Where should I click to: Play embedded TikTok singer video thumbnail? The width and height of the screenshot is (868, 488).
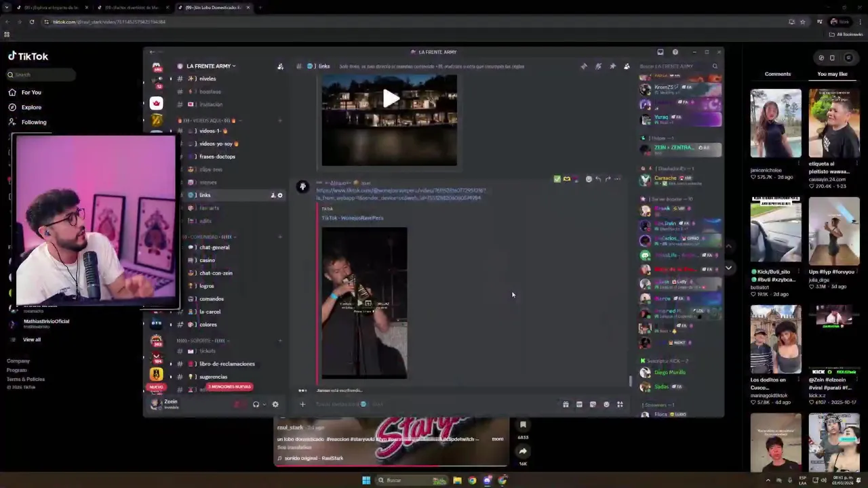(364, 303)
